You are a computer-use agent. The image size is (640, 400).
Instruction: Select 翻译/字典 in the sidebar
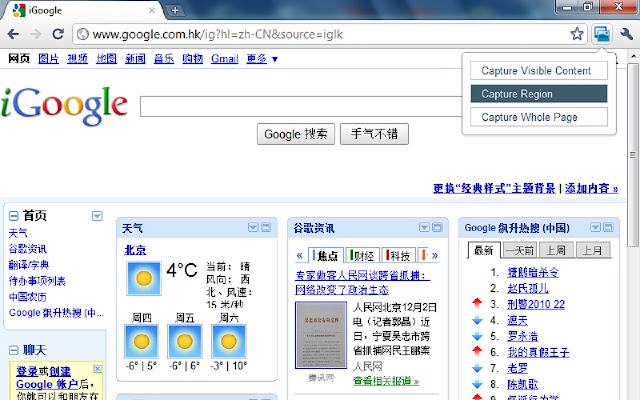pyautogui.click(x=29, y=265)
